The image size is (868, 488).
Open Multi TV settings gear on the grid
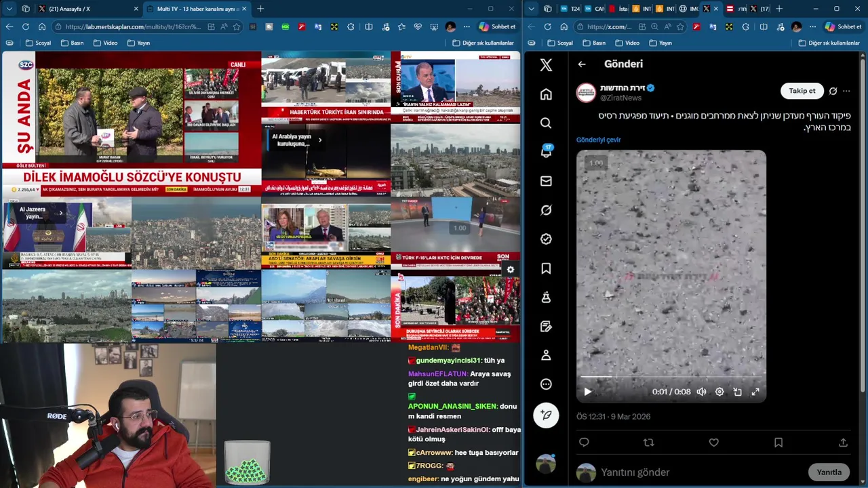[510, 269]
